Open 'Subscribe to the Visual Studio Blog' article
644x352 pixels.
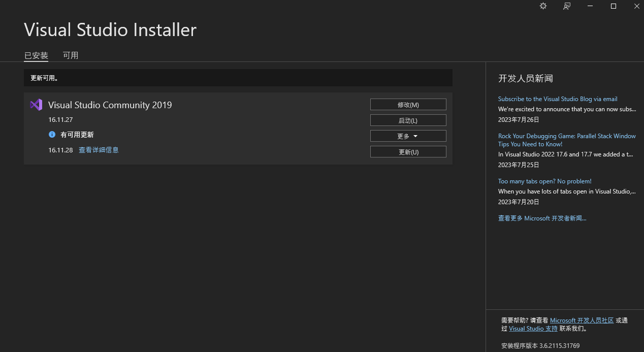pos(558,99)
